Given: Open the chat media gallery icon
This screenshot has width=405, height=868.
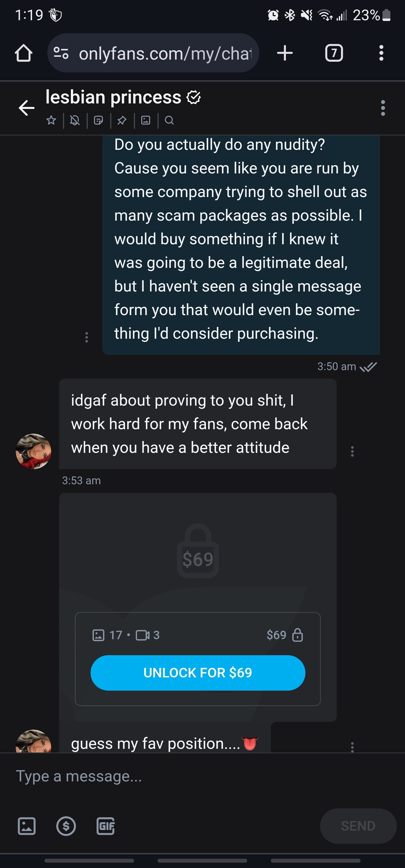Looking at the screenshot, I should click(146, 120).
